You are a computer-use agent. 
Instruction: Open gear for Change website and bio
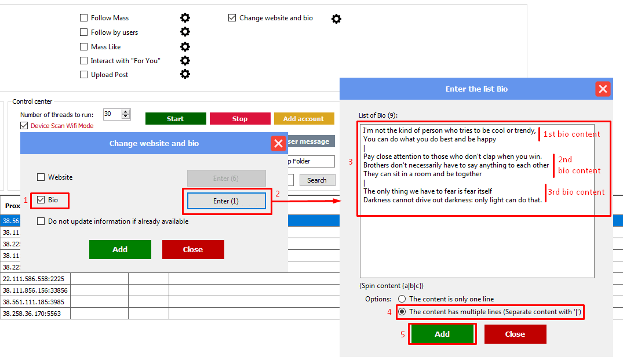tap(336, 19)
